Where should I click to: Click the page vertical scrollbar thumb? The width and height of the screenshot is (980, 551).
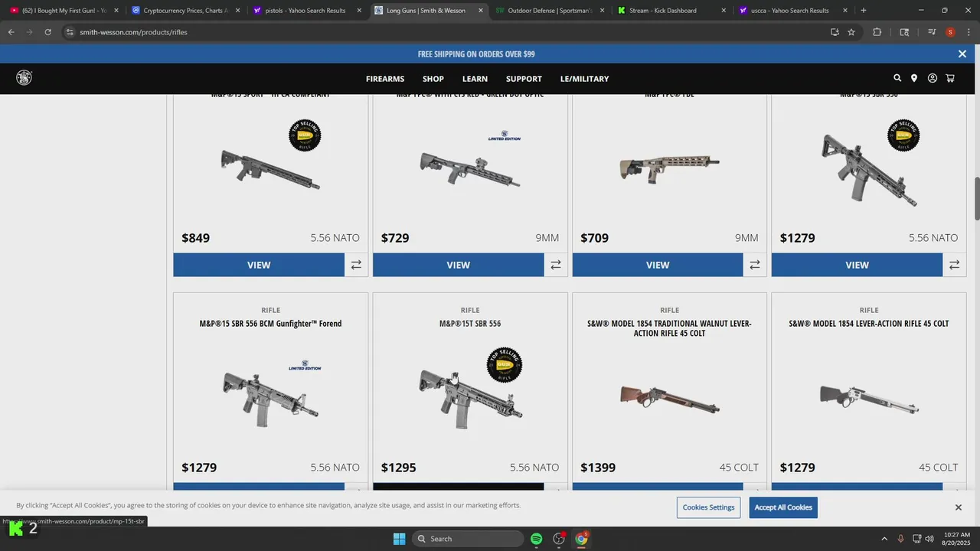(976, 198)
